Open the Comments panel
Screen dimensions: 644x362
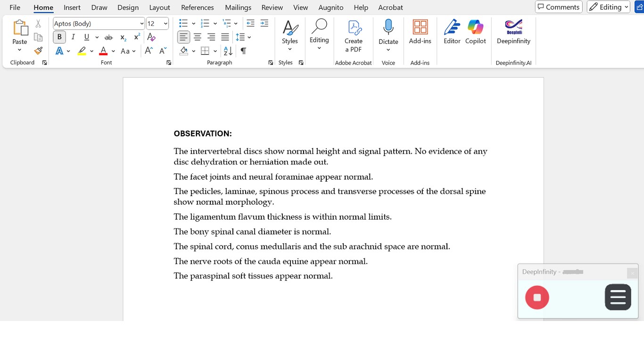tap(558, 7)
